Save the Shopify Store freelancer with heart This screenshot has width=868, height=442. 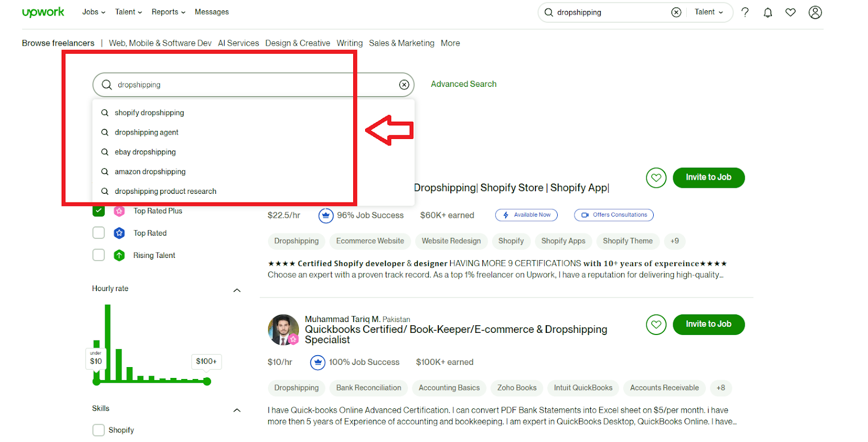coord(656,178)
